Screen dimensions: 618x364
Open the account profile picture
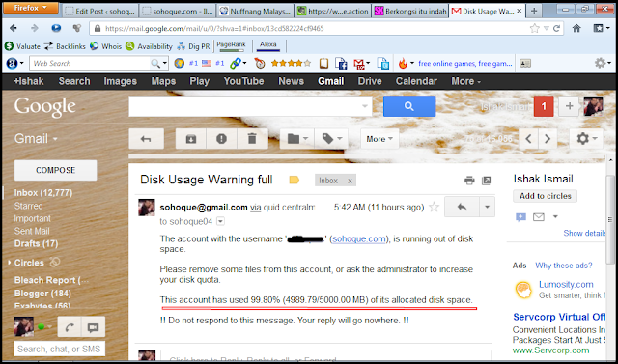(x=593, y=106)
